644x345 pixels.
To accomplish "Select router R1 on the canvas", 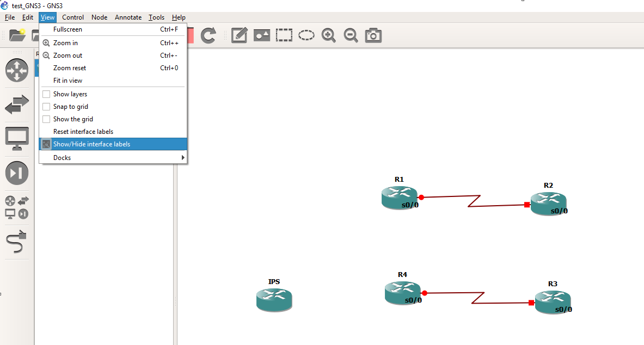I will point(399,198).
